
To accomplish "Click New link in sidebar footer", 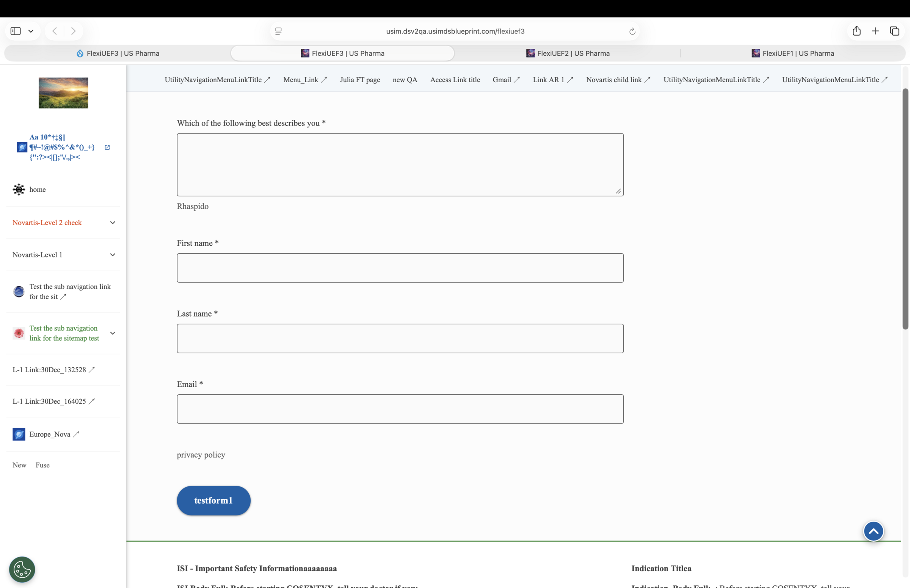I will [x=19, y=465].
